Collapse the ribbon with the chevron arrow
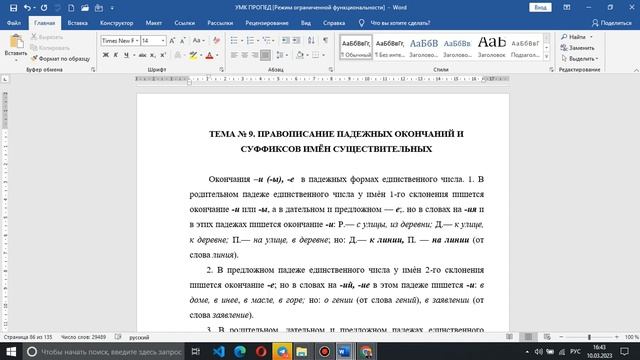The width and height of the screenshot is (640, 360). coord(636,70)
